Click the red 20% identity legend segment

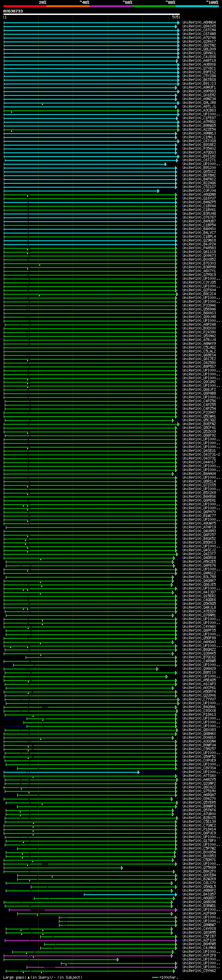[x=25, y=6]
